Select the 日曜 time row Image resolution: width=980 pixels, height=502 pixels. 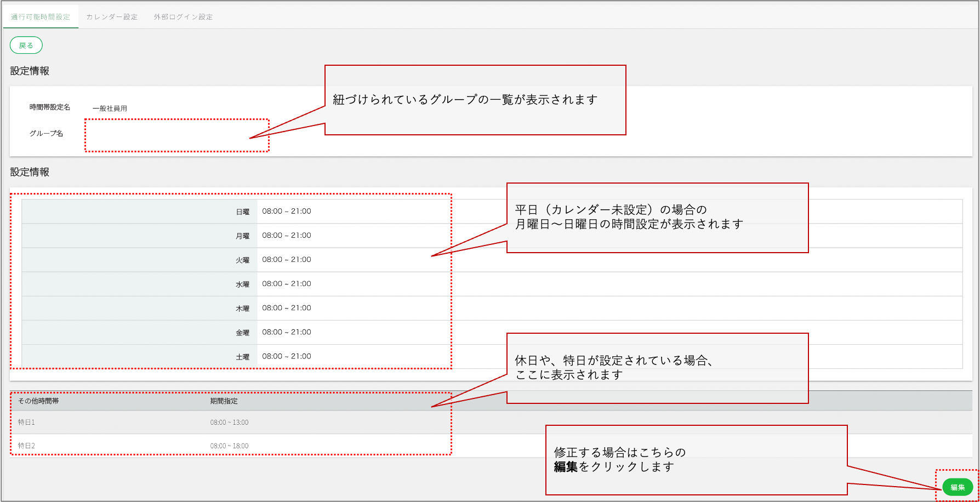492,212
